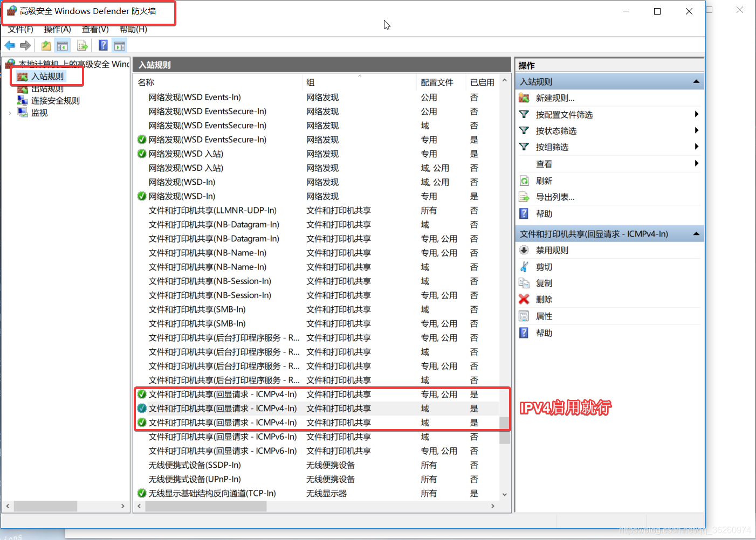
Task: Click green check on 网络发现(WSD EventsSecure-In) 专用 rule
Action: (142, 140)
